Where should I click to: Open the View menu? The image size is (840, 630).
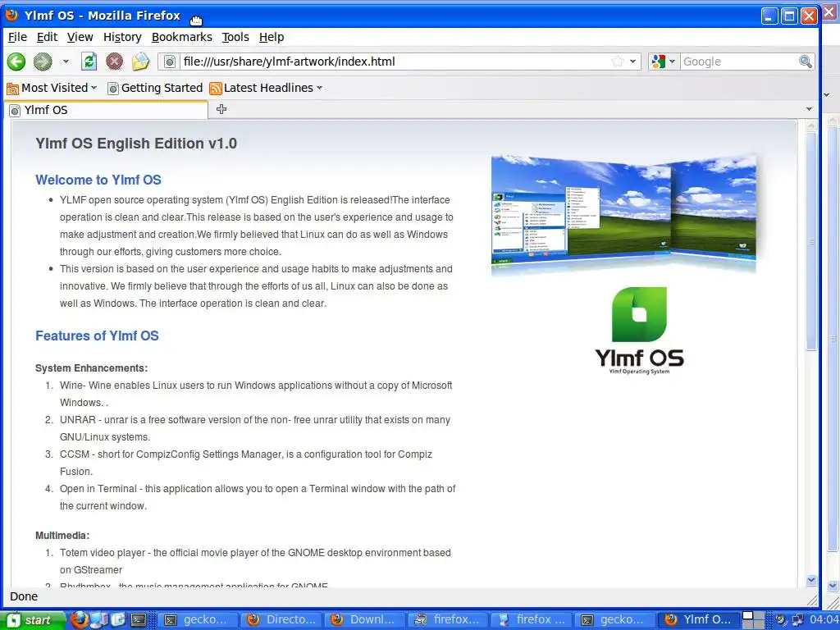(80, 37)
